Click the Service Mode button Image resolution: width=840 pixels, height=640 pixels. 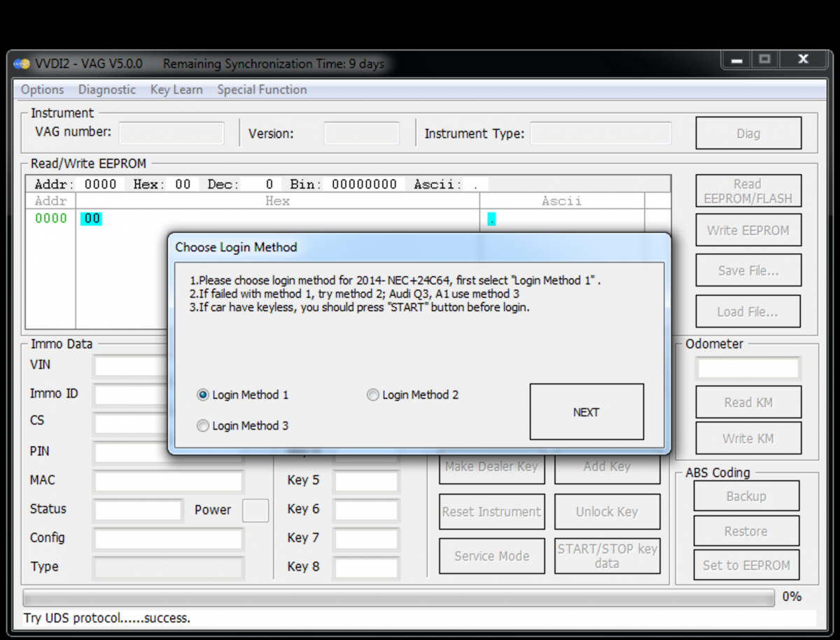(x=492, y=556)
